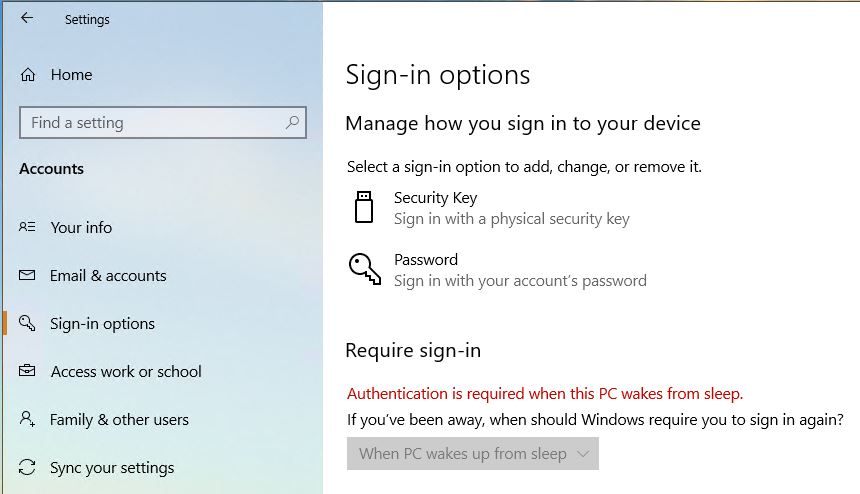Image resolution: width=860 pixels, height=494 pixels.
Task: Click the back arrow icon
Action: tap(27, 18)
